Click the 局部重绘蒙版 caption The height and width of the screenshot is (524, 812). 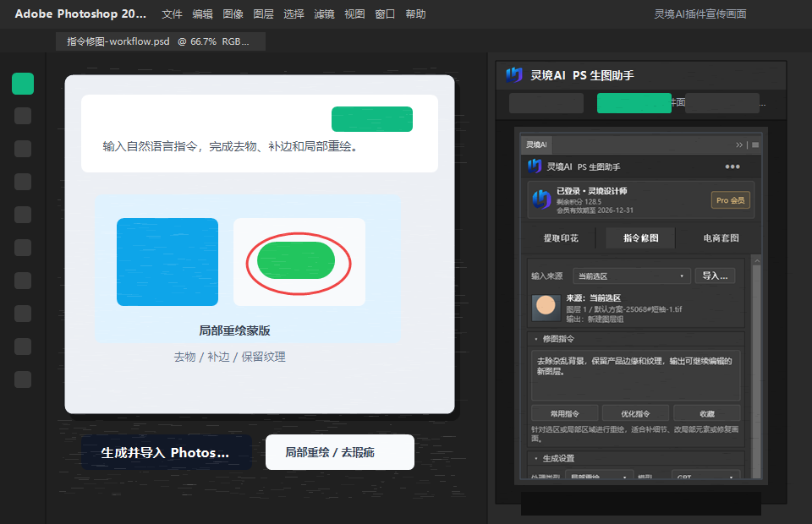tap(234, 330)
